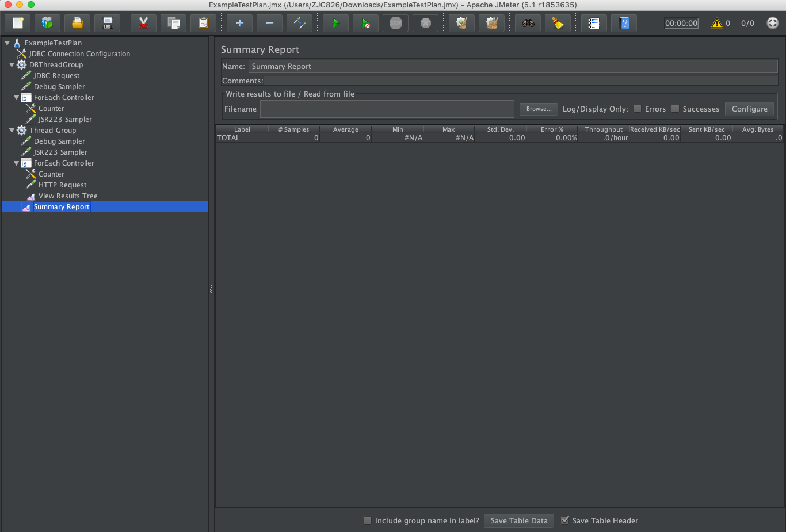Click the Save Table Data button
The height and width of the screenshot is (532, 786).
click(x=519, y=520)
